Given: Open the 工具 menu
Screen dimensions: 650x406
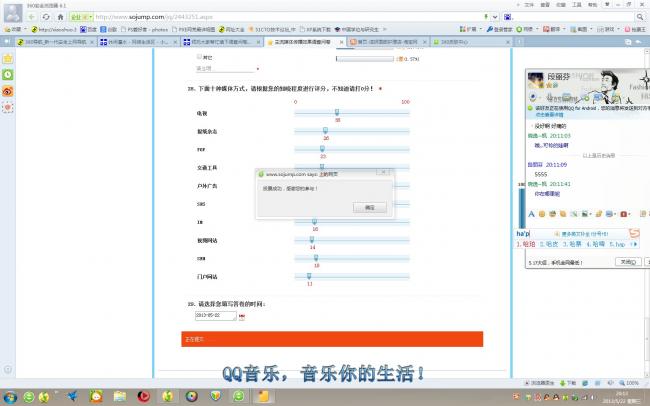Looking at the screenshot, I should (x=577, y=5).
